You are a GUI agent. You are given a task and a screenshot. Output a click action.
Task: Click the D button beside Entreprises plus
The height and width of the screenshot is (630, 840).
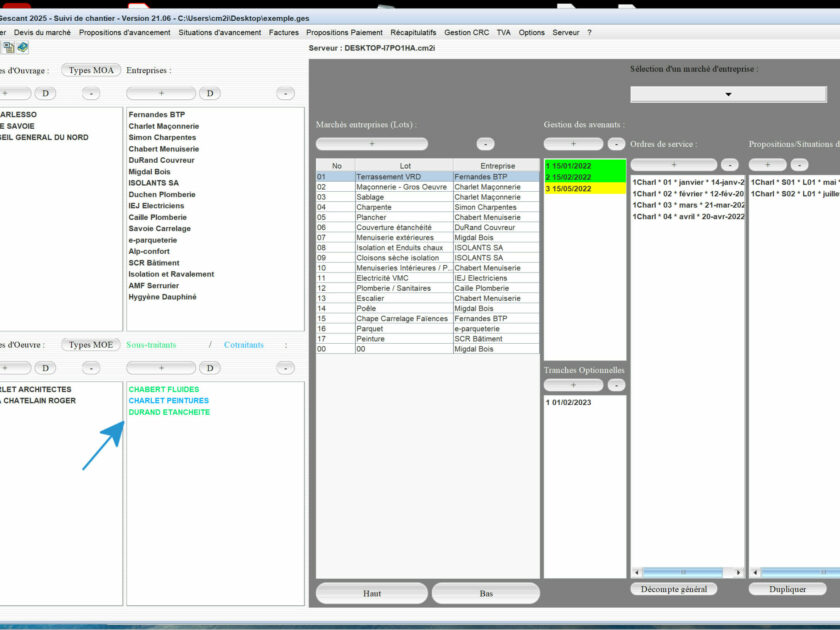210,93
